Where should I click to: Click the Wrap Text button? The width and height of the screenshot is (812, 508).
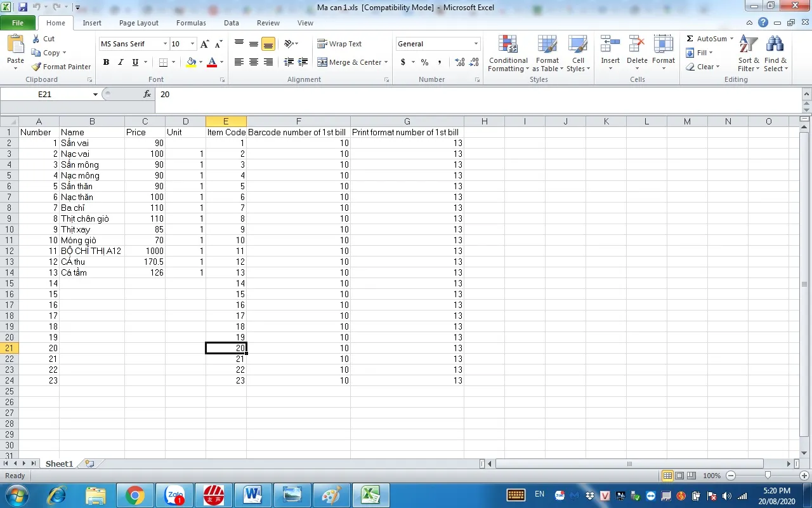(339, 44)
